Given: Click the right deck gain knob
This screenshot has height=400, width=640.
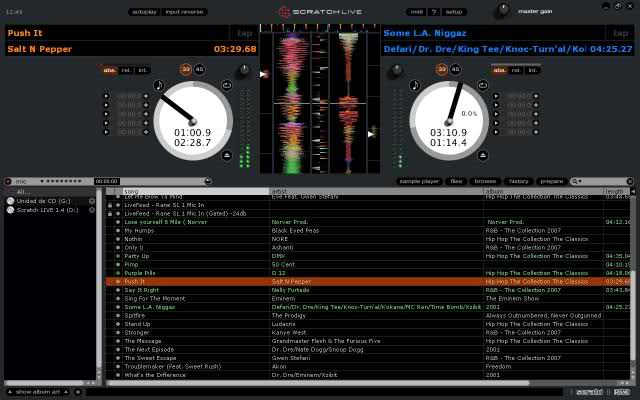Looking at the screenshot, I should (396, 70).
